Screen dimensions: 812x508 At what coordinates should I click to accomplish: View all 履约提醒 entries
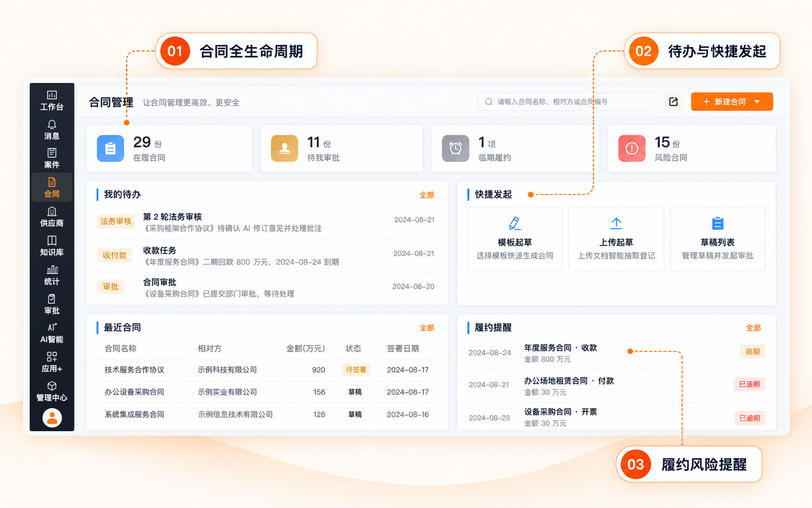point(754,328)
